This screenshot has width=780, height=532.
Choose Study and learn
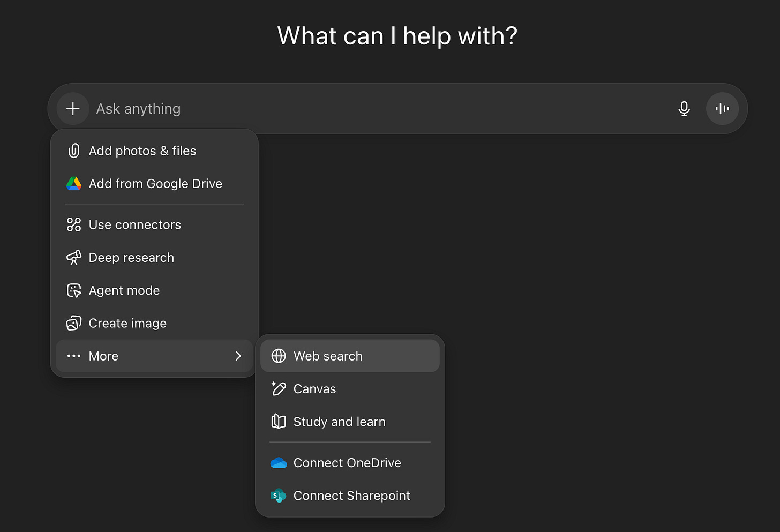pos(350,422)
